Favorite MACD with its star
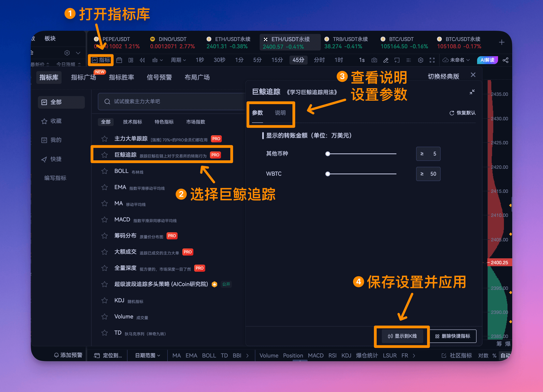This screenshot has width=543, height=392. [104, 219]
